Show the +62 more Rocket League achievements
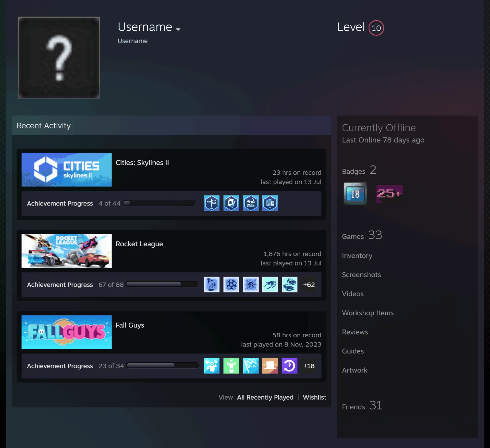490x448 pixels. (x=309, y=285)
